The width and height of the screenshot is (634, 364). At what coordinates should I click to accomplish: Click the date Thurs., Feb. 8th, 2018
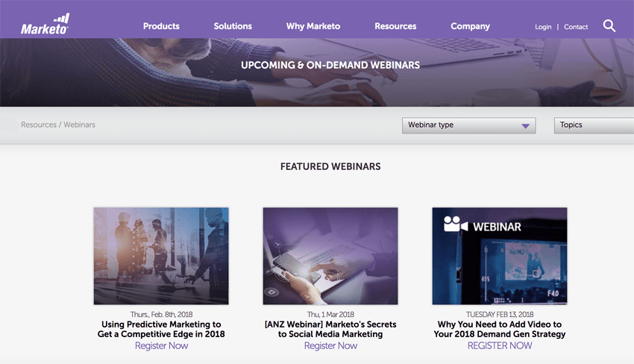pos(161,315)
